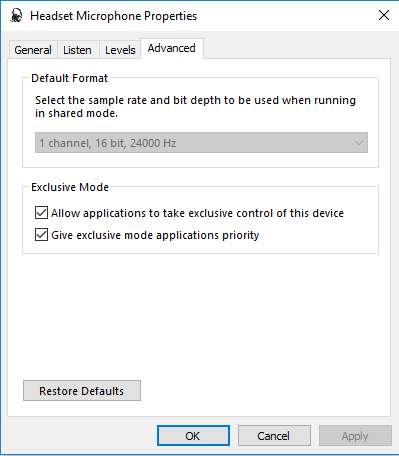The width and height of the screenshot is (399, 456).
Task: Click the headset icon in title bar
Action: point(16,15)
